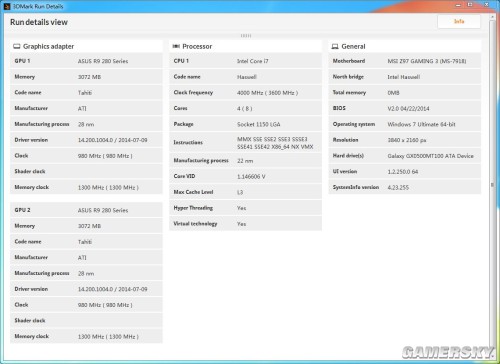This screenshot has height=364, width=500.
Task: Select the GPU 2 row
Action: [x=86, y=210]
